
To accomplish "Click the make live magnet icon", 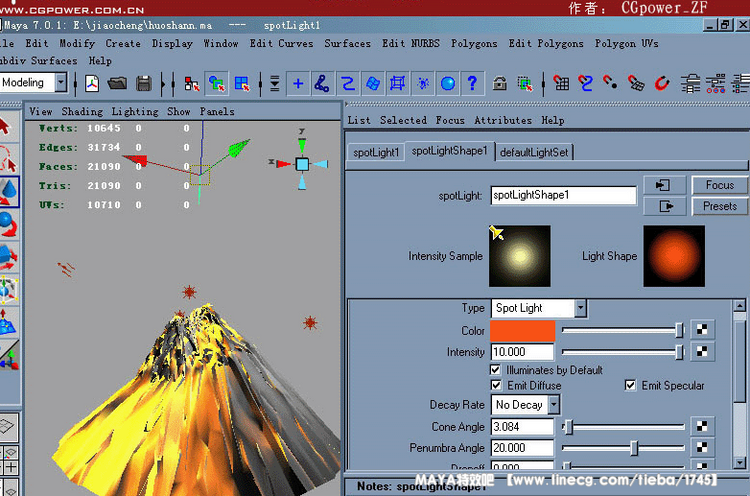I will pos(662,84).
